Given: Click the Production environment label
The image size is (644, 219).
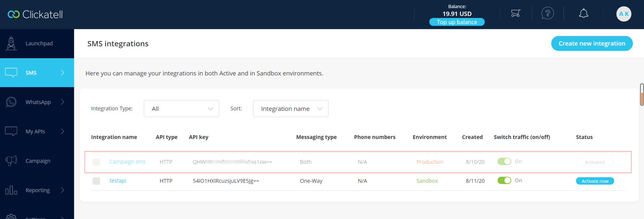Looking at the screenshot, I should coord(430,162).
